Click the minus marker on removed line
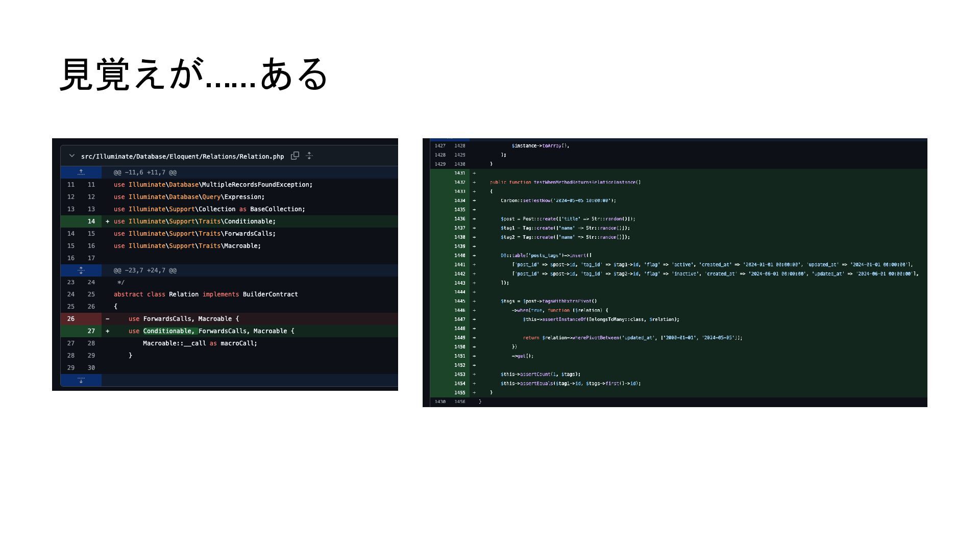980x551 pixels. 107,319
